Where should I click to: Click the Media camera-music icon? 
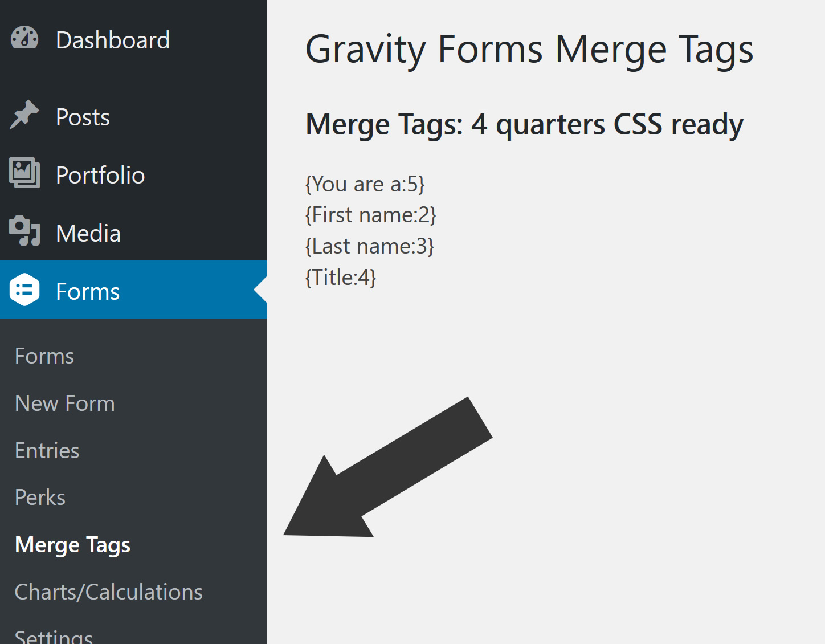(x=24, y=231)
